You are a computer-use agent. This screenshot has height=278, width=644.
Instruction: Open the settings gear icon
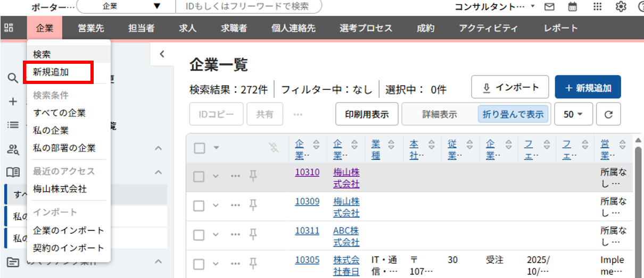(621, 7)
